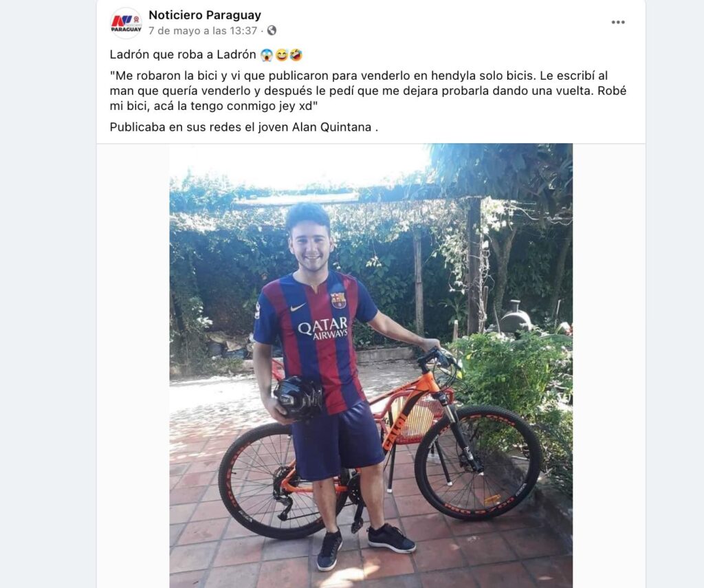
Task: Click the headline Ladrón que roba a Ladrón
Action: coord(183,55)
